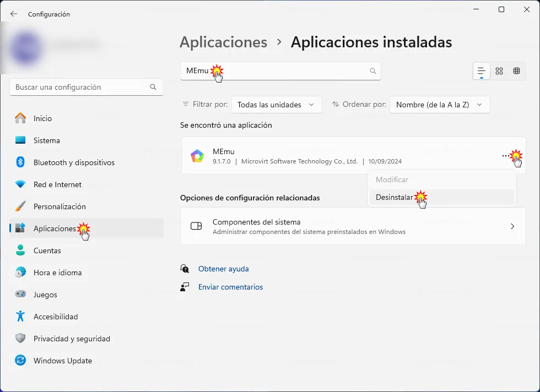Open Sistema settings section
This screenshot has width=540, height=392.
[87, 140]
